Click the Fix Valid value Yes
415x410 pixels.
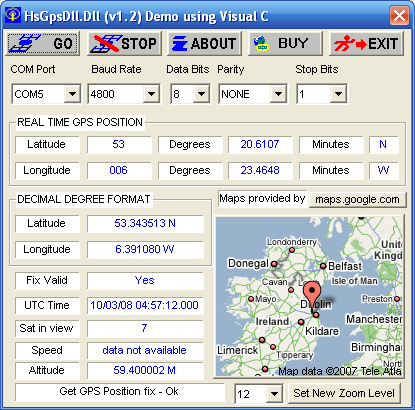(145, 280)
